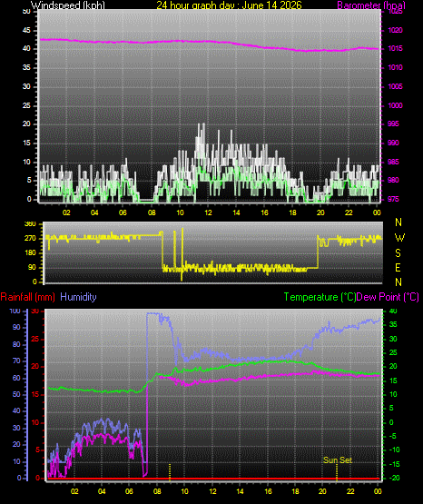Click the red 'Rainfall (mm)' legend label
This screenshot has height=504, width=423.
coord(27,297)
